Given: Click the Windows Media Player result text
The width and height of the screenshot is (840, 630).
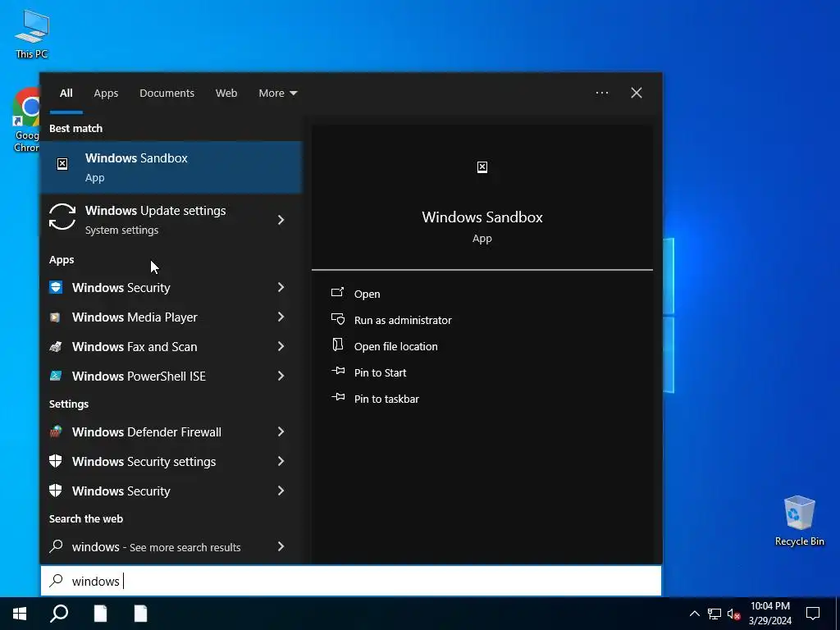Looking at the screenshot, I should (x=135, y=317).
